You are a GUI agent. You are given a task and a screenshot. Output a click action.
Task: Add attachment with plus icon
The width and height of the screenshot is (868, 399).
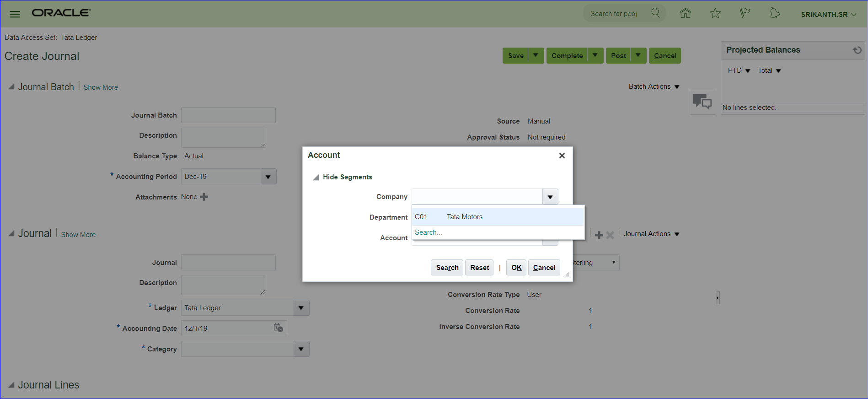click(x=204, y=197)
